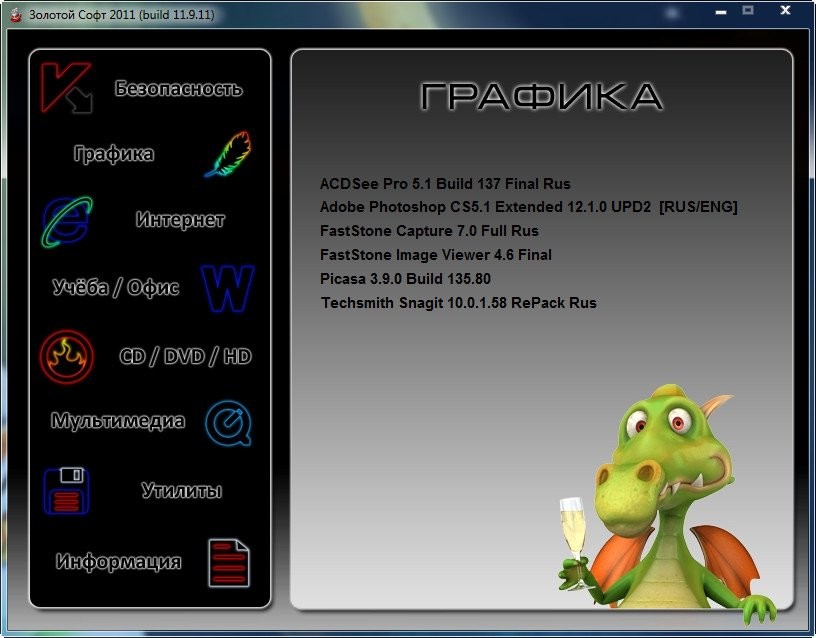Click the red Kaspersky K security icon

(66, 87)
